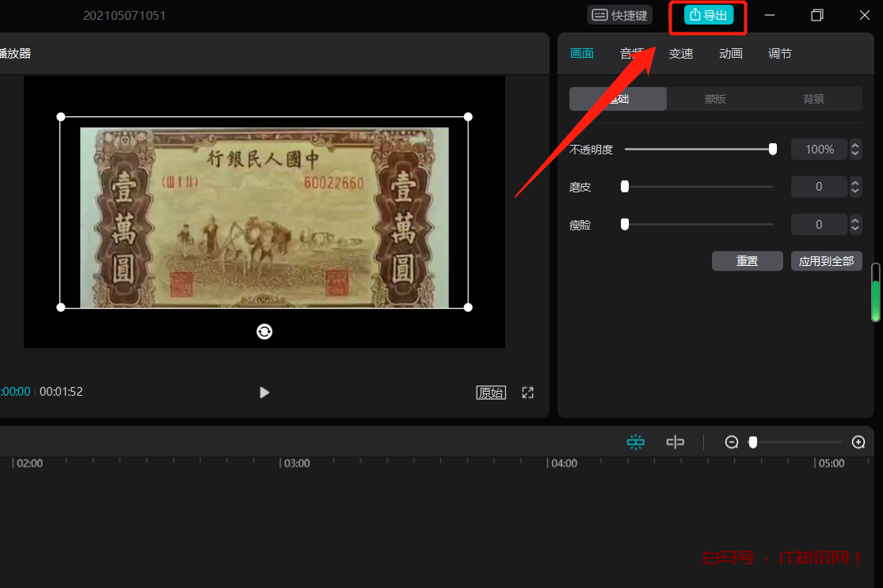Image resolution: width=883 pixels, height=588 pixels.
Task: Select the 蒙版 mask sub-tab
Action: coord(715,99)
